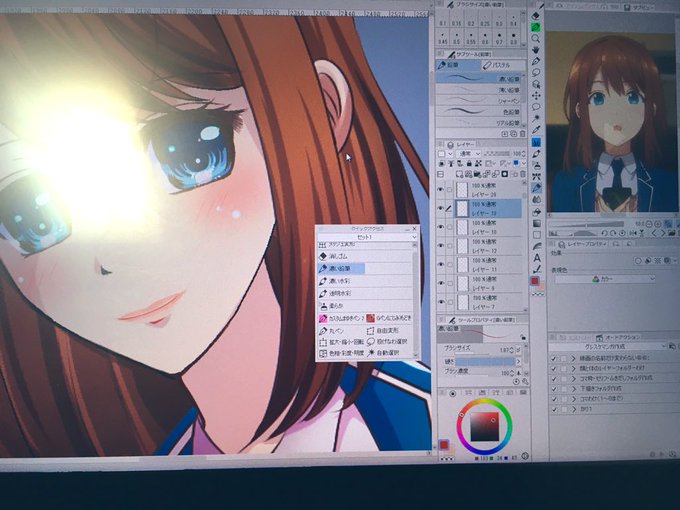Open the Quick Access セット1 dropdown

pyautogui.click(x=367, y=237)
